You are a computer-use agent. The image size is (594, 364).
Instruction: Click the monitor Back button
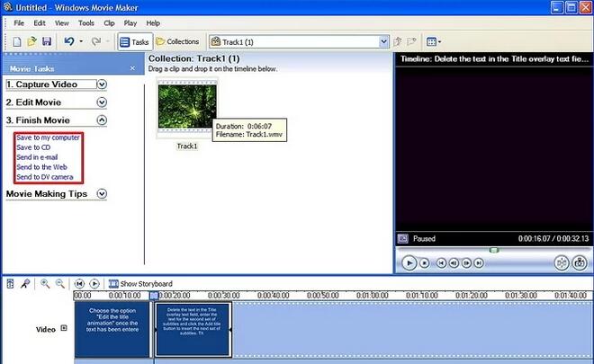pos(441,263)
